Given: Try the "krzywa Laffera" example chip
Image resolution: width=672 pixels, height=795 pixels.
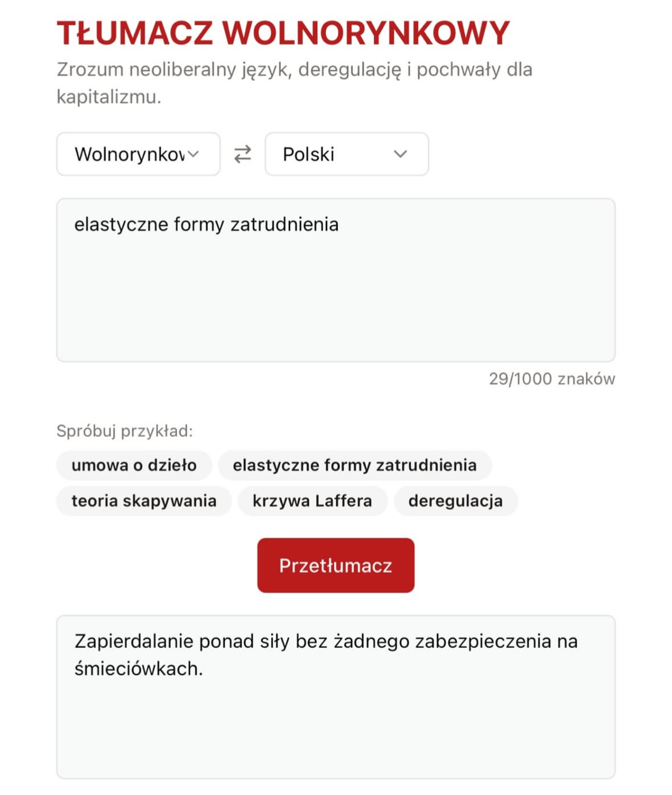Looking at the screenshot, I should coord(312,501).
